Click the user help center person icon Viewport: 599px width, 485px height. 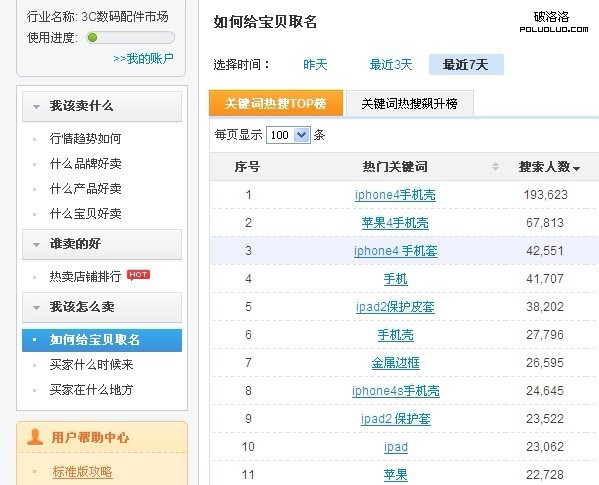click(x=35, y=437)
